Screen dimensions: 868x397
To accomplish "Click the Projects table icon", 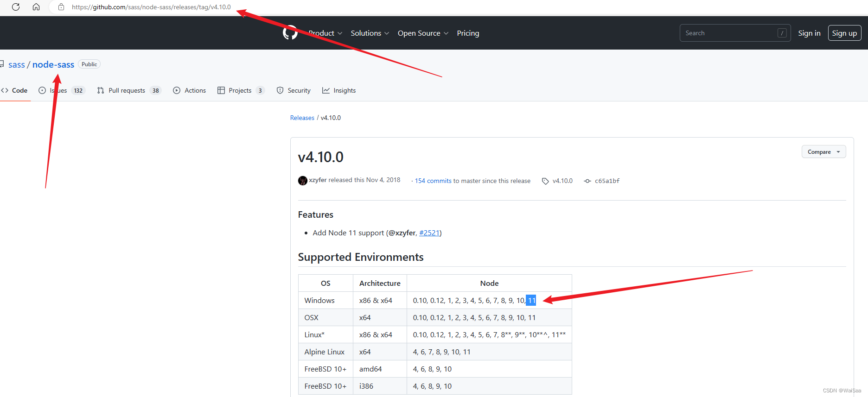I will tap(221, 90).
